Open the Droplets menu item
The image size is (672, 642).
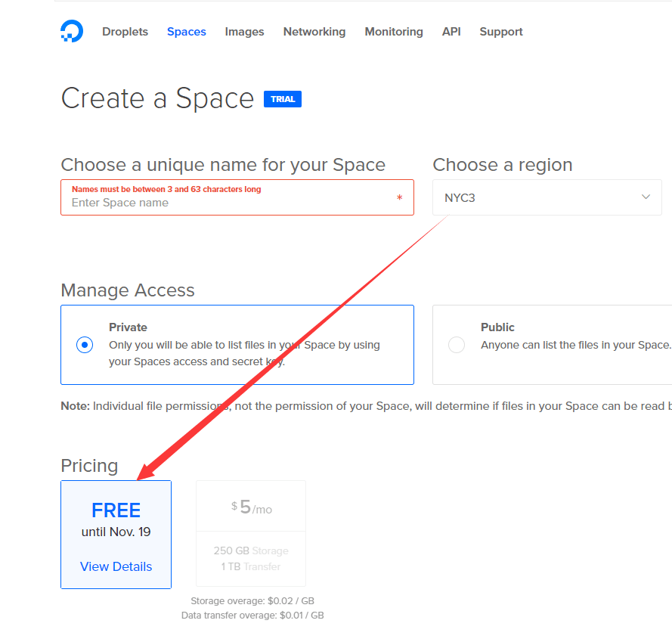125,32
